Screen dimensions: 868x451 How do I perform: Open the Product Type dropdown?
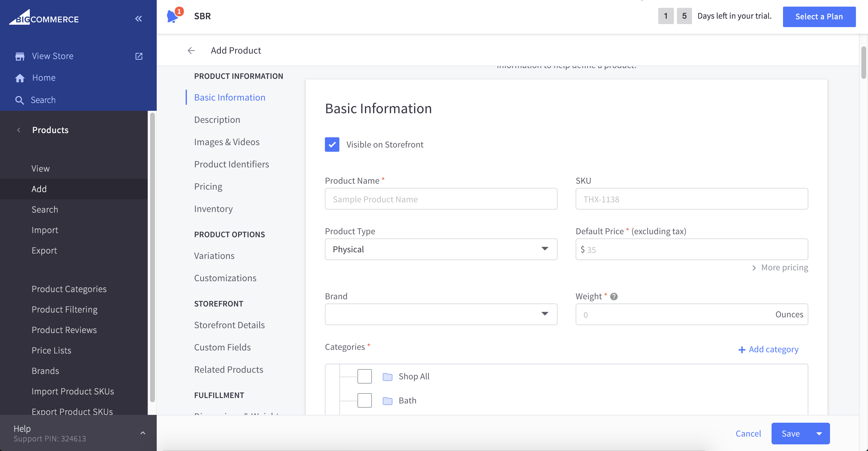tap(441, 249)
